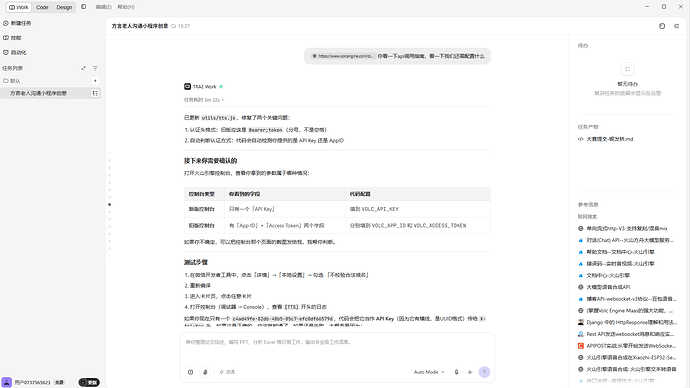Image resolution: width=690 pixels, height=388 pixels.
Task: Click 新建任务 in the sidebar
Action: 18,23
